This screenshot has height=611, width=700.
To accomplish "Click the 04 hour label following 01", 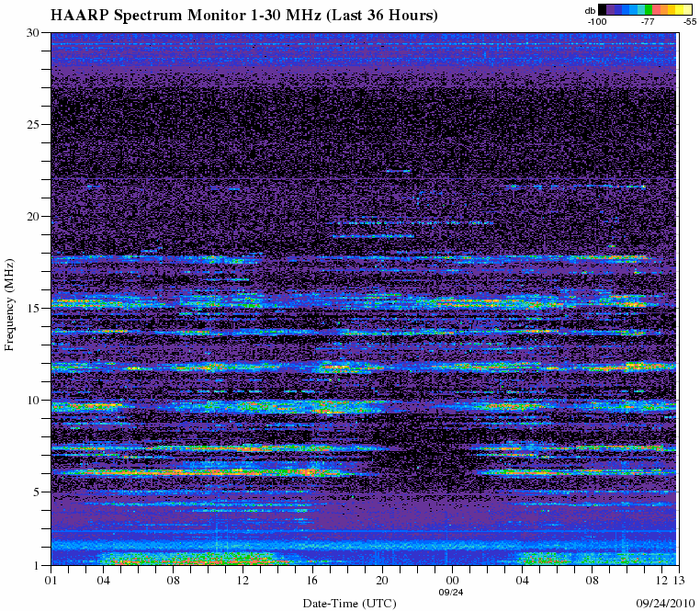I will tap(104, 581).
